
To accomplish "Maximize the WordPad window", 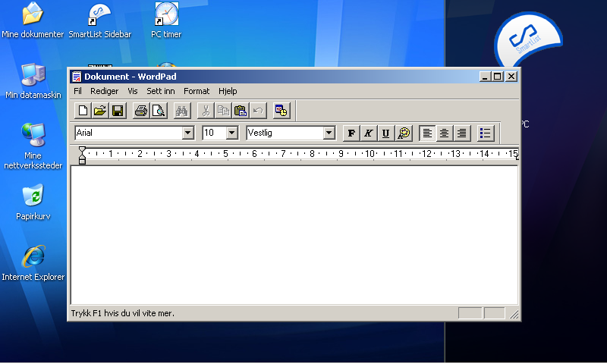I will point(498,77).
